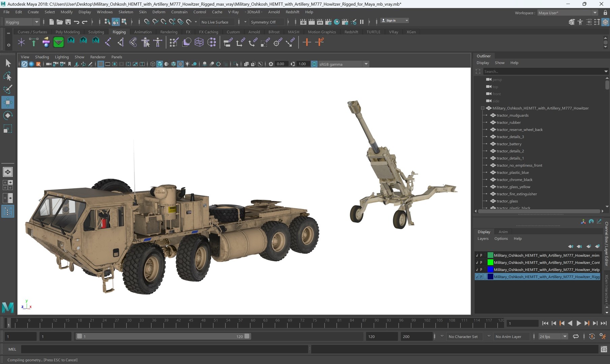Open the Script Editor icon
The image size is (610, 364).
604,350
